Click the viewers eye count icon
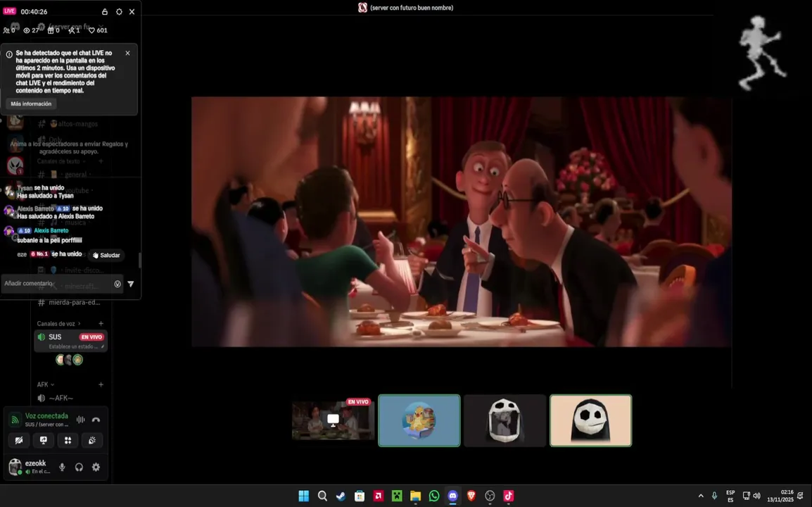 coord(27,30)
